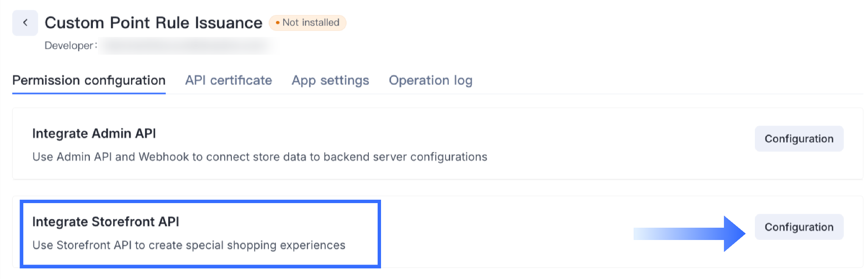Click the orange status dot
Image resolution: width=868 pixels, height=279 pixels.
coord(277,22)
